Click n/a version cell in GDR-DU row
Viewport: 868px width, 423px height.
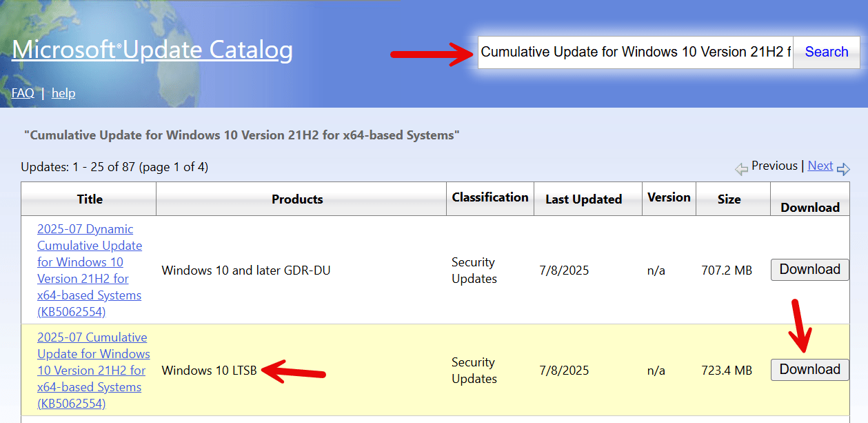[656, 270]
